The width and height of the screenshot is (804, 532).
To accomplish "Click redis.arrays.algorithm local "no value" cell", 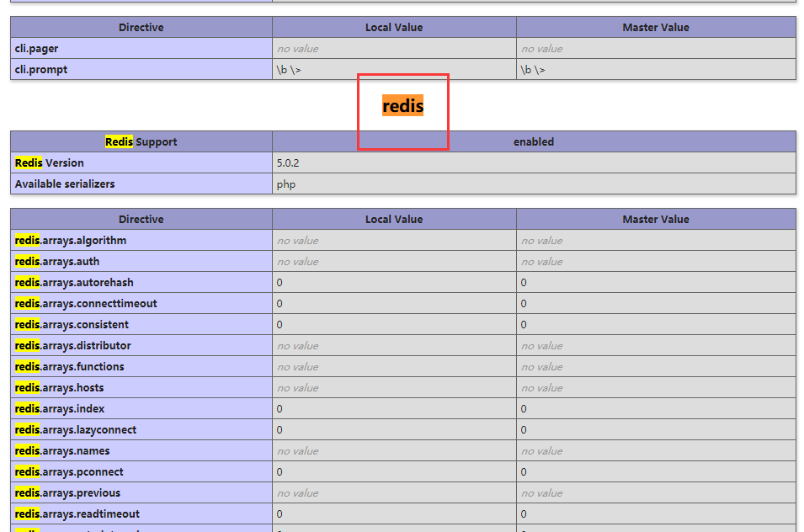I will coord(394,241).
